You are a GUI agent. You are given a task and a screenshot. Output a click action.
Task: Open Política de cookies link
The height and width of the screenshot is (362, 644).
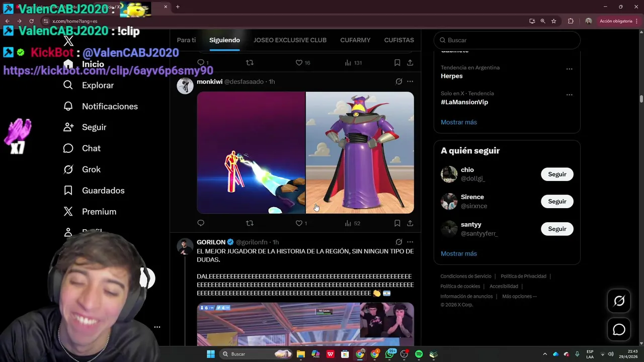point(460,287)
